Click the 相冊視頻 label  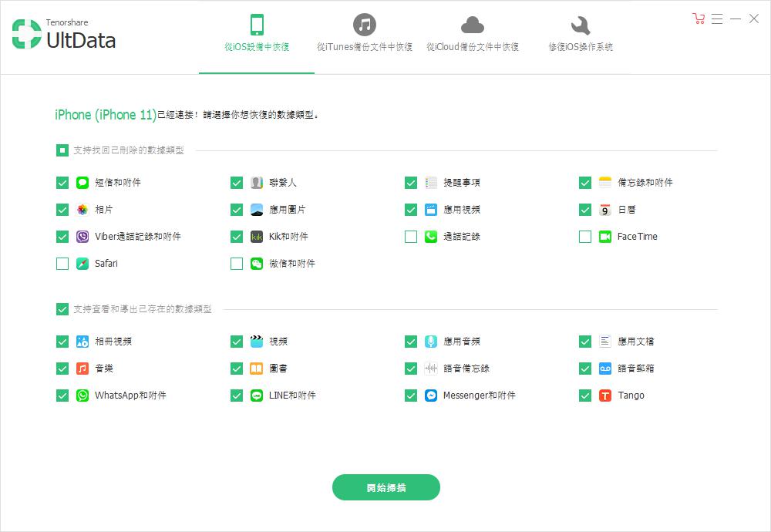click(113, 342)
